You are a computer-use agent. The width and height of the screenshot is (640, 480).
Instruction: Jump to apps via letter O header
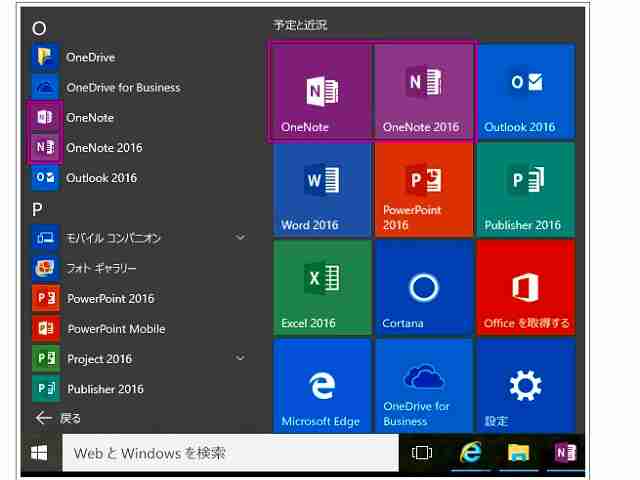pyautogui.click(x=39, y=28)
